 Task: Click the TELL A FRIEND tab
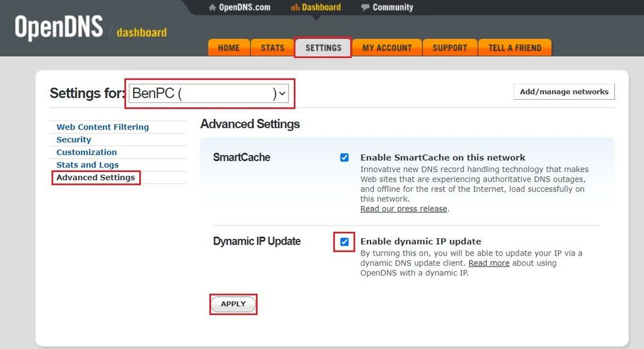click(x=515, y=48)
